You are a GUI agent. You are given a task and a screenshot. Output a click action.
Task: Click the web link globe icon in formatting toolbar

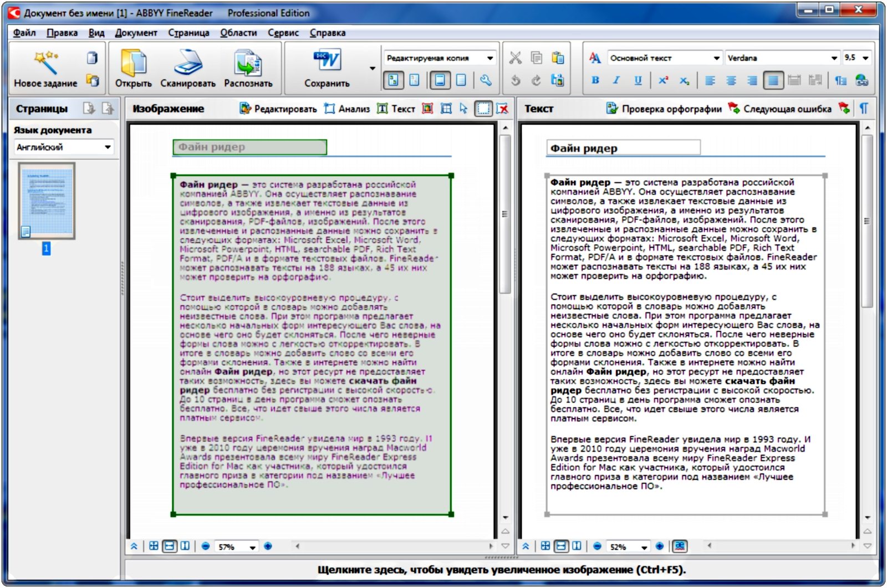coord(862,80)
